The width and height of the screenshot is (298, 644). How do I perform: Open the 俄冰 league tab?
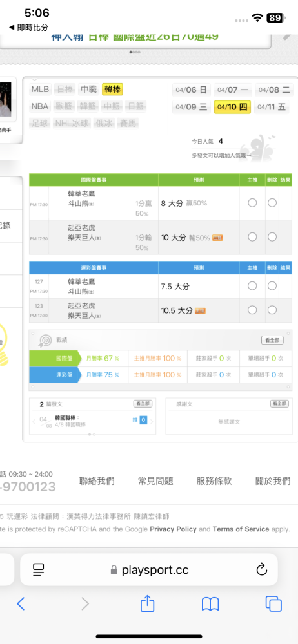click(105, 123)
